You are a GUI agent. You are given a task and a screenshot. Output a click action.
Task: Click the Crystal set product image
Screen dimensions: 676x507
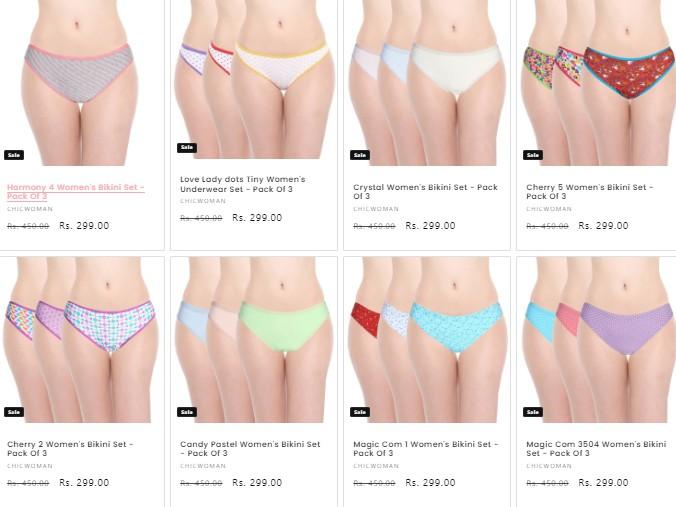click(427, 83)
